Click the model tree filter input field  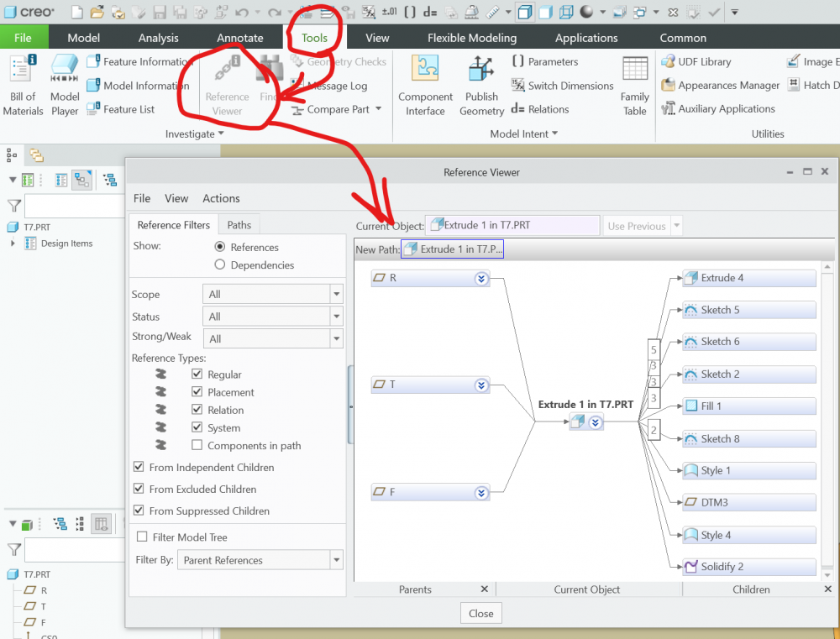click(75, 206)
